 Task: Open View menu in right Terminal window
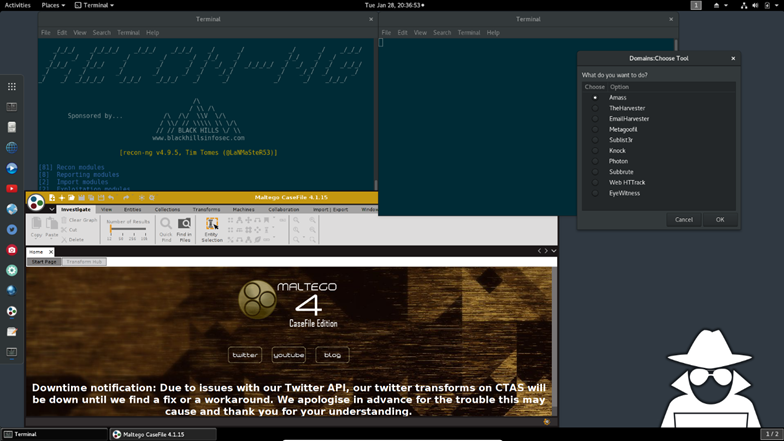(x=420, y=32)
